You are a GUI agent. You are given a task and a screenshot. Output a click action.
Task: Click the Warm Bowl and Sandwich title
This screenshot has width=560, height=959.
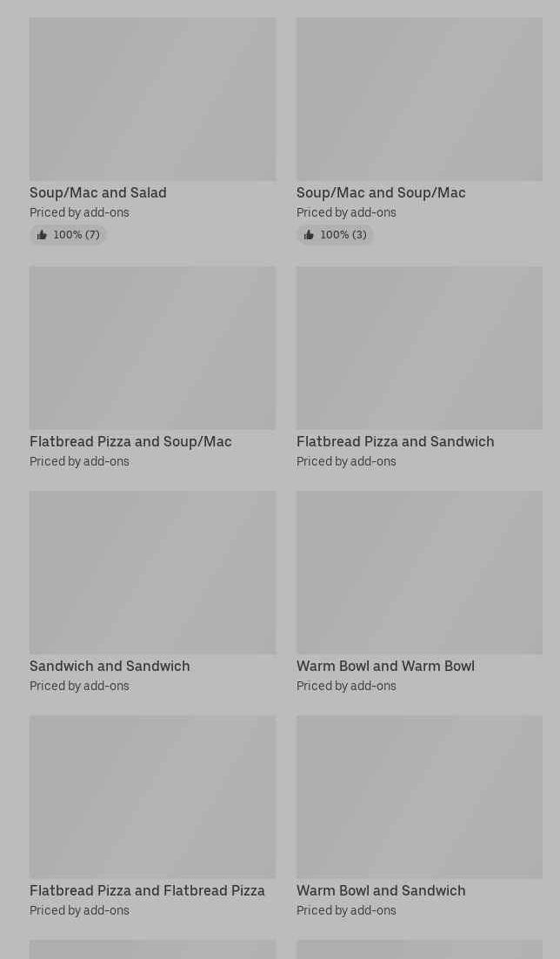click(381, 890)
